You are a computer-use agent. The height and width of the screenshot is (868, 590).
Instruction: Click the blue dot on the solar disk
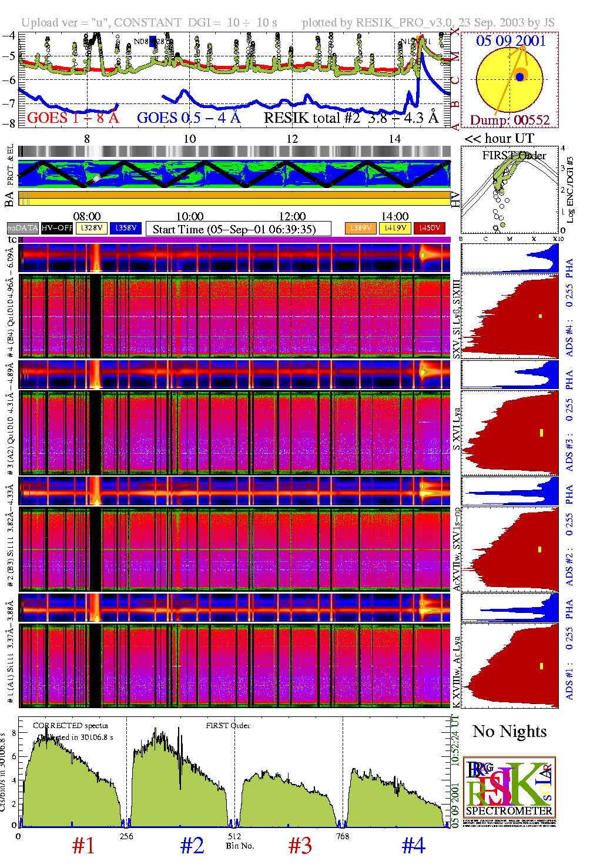pos(519,77)
